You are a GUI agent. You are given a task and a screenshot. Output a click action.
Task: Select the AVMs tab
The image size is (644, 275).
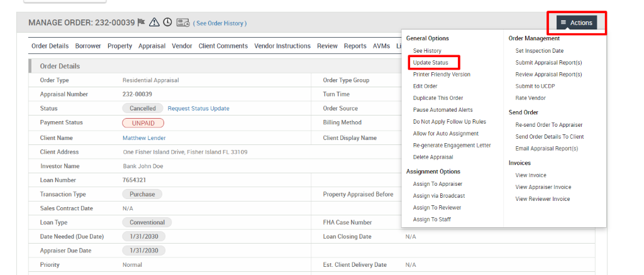382,46
